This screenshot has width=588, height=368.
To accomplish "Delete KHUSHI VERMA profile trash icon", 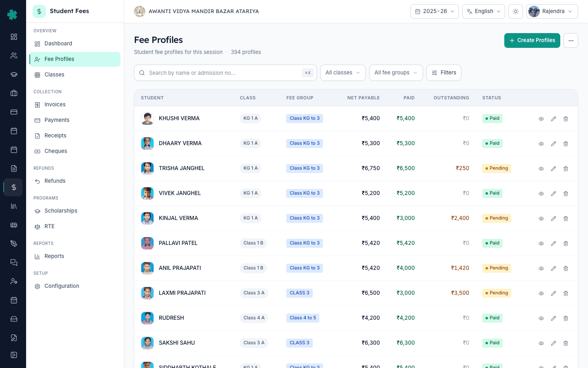I will click(x=566, y=119).
